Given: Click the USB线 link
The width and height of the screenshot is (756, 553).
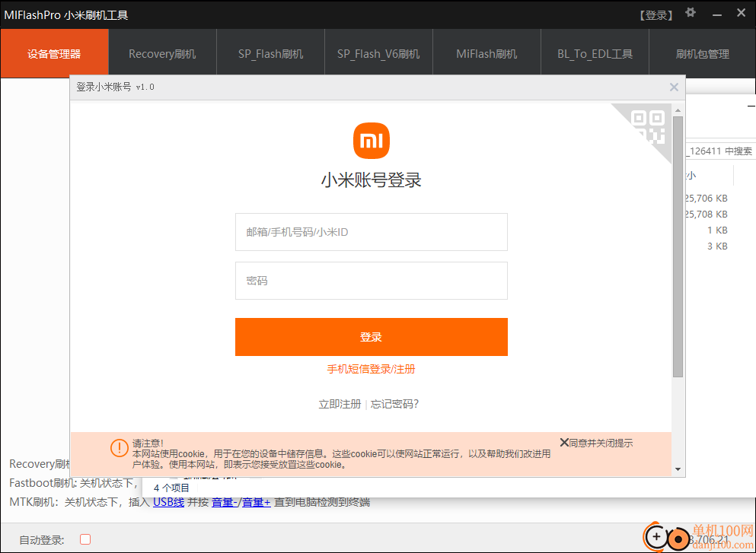Looking at the screenshot, I should [169, 503].
